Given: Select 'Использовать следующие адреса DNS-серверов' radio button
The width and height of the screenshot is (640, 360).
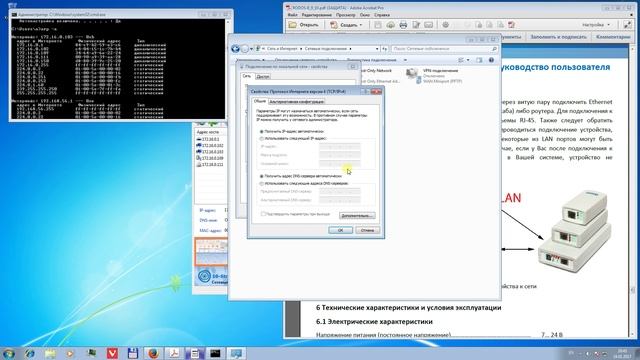Looking at the screenshot, I should [x=262, y=184].
